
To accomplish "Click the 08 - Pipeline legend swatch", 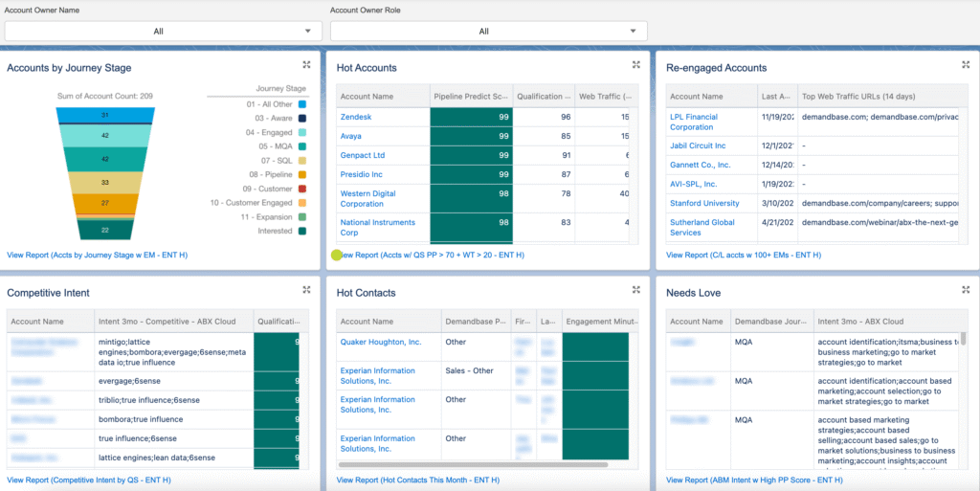I will click(301, 174).
